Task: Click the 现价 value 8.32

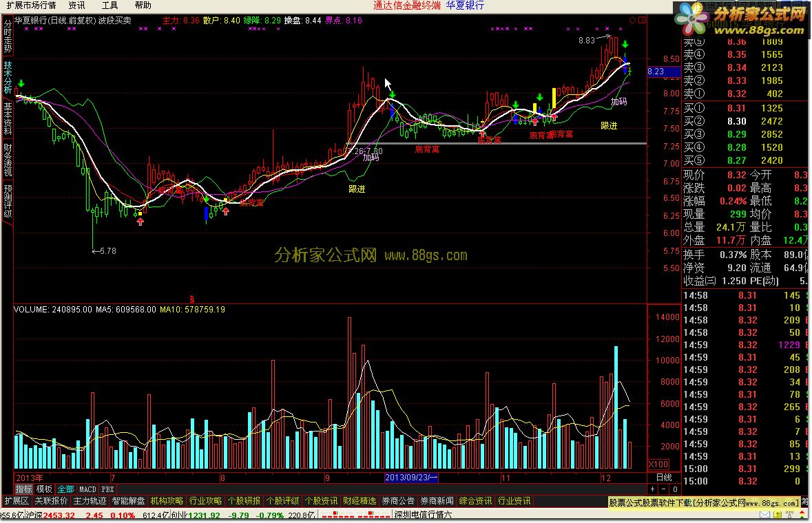Action: [736, 175]
